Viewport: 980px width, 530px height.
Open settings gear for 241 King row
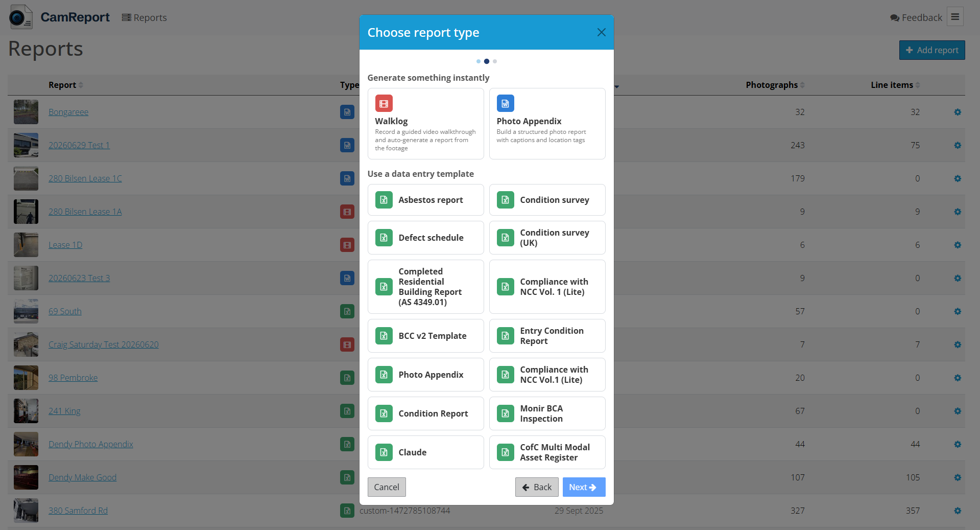pos(958,411)
